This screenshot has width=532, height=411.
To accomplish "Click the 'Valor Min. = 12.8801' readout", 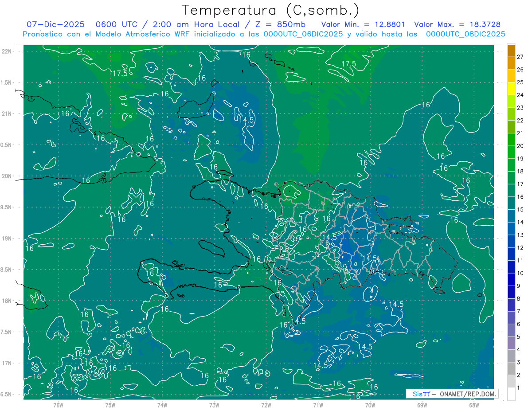I will click(x=364, y=24).
